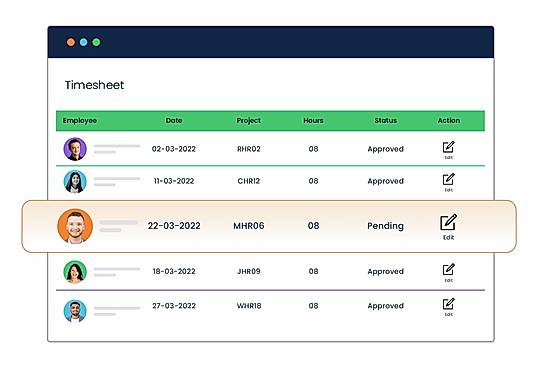Sort by the Date column header
Screen dimensions: 538x368
pyautogui.click(x=174, y=120)
